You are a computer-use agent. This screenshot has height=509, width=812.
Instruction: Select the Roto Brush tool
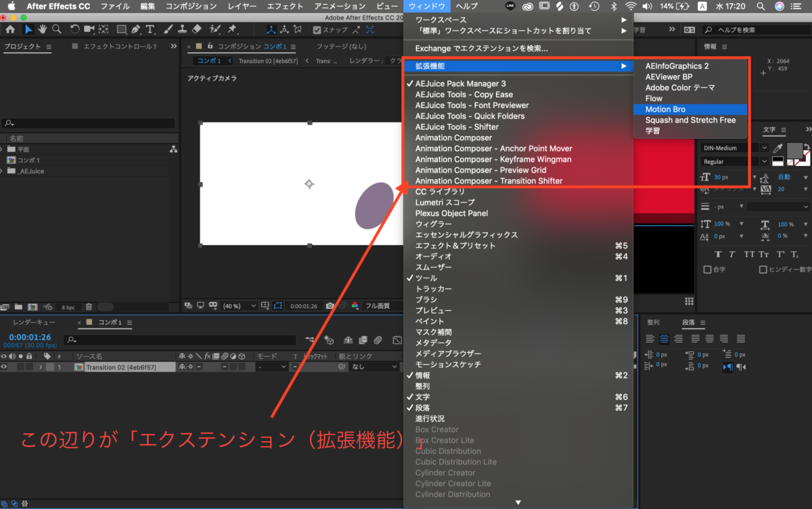215,30
